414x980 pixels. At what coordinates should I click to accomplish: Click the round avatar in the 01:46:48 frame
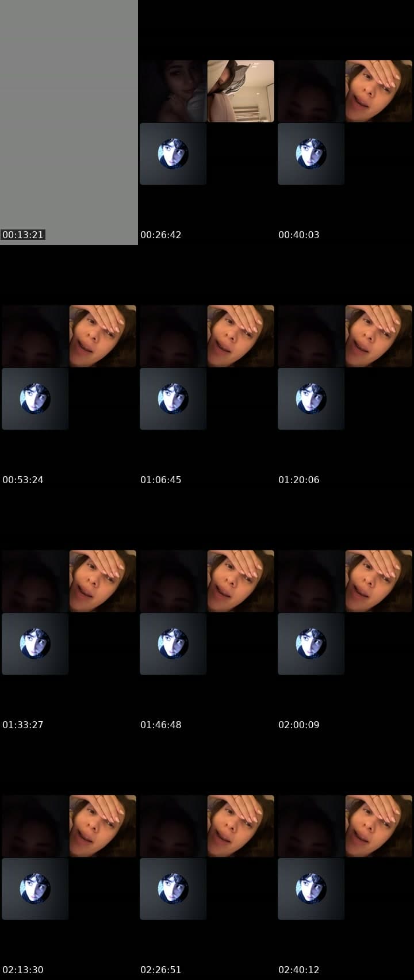point(173,644)
